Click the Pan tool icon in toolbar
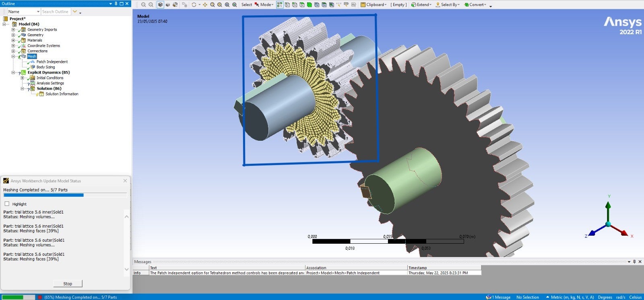Image resolution: width=644 pixels, height=300 pixels. point(205,5)
